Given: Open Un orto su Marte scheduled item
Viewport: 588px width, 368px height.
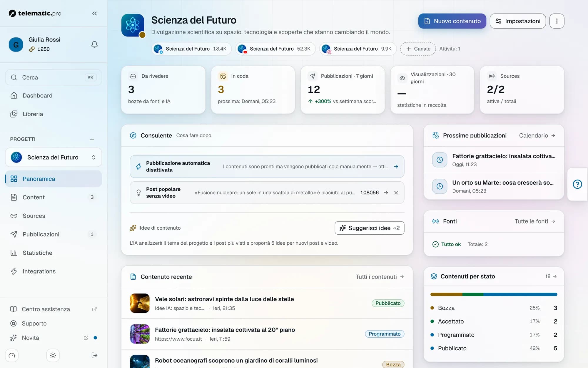Looking at the screenshot, I should click(494, 186).
